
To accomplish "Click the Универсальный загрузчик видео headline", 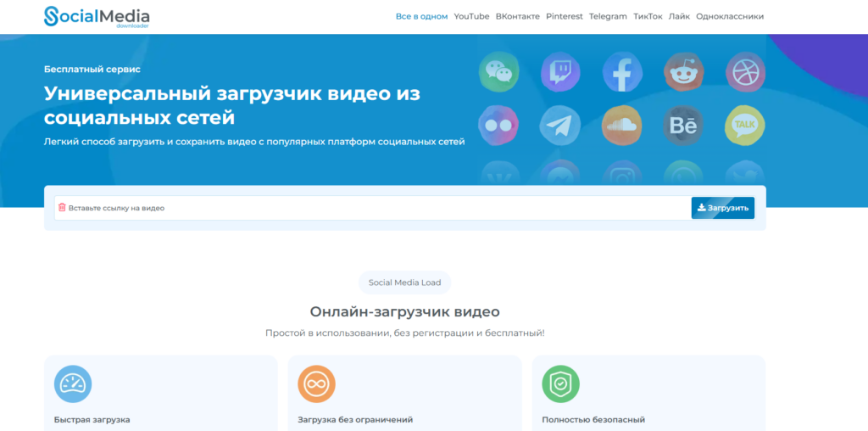I will [x=232, y=105].
